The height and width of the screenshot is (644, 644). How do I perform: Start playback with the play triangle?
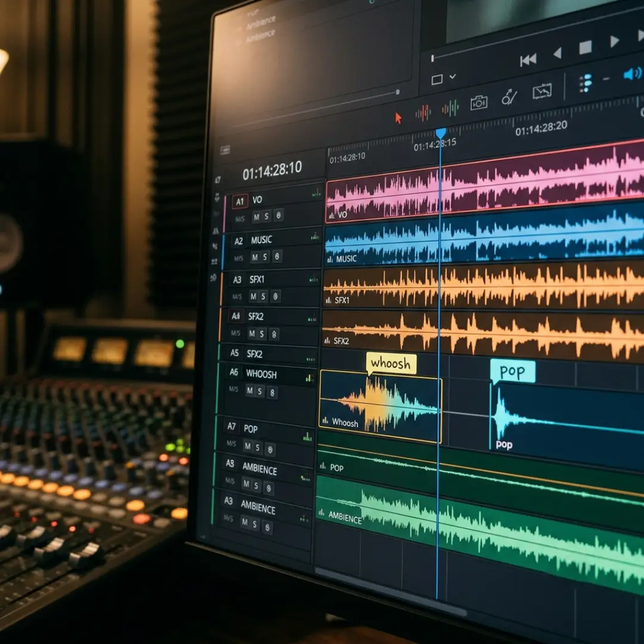[614, 41]
